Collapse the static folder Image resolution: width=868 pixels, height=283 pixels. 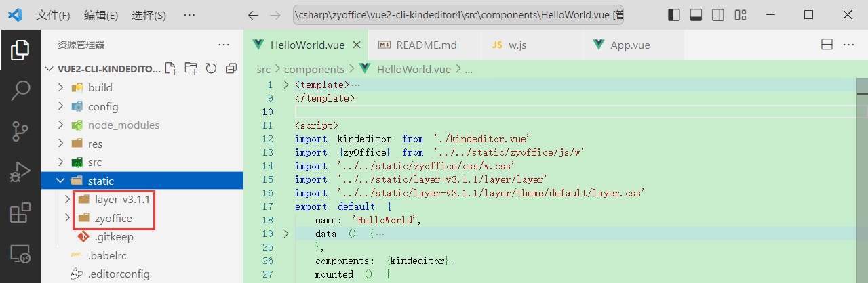(x=60, y=181)
